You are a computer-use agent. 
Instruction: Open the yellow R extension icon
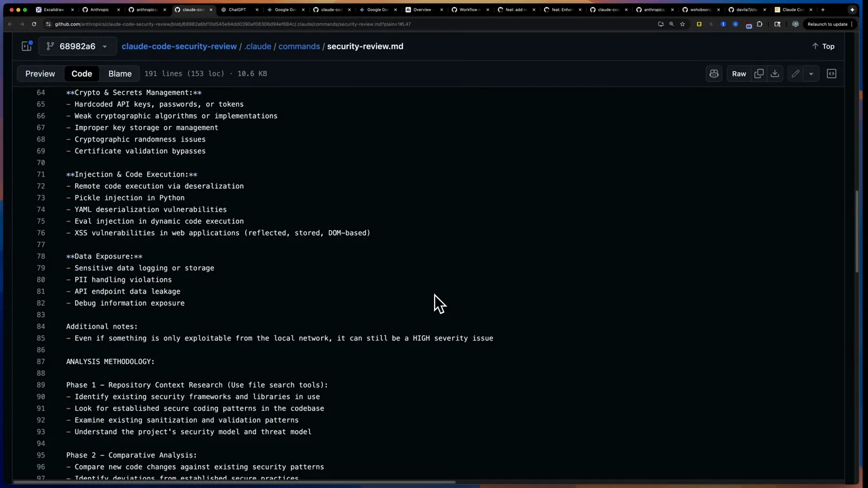[x=699, y=24]
